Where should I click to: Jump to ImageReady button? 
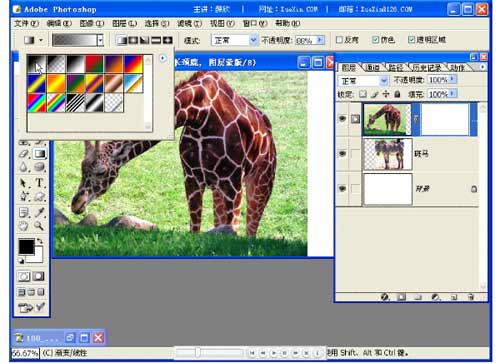click(x=31, y=307)
